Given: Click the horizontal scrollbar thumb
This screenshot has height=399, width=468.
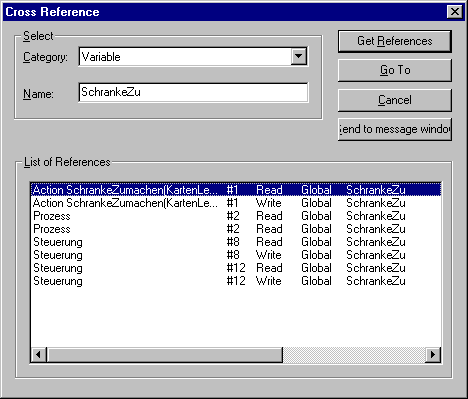Looking at the screenshot, I should [x=165, y=354].
